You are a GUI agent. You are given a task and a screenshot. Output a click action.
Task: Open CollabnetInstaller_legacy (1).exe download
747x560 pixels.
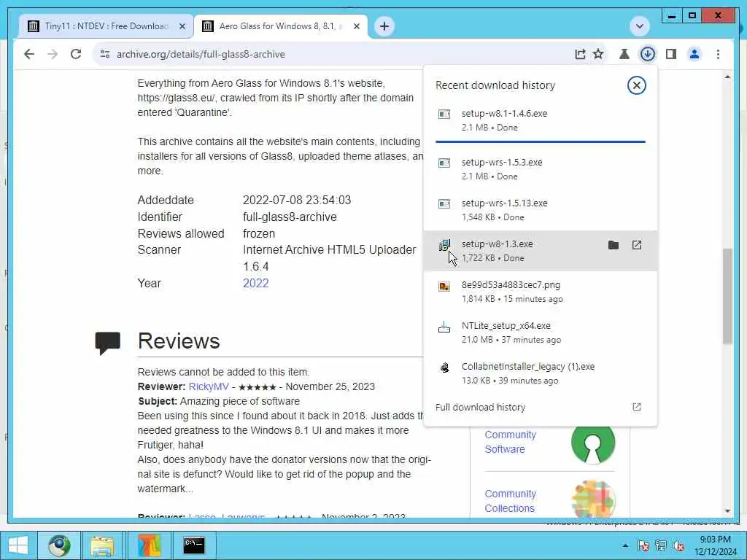541,373
